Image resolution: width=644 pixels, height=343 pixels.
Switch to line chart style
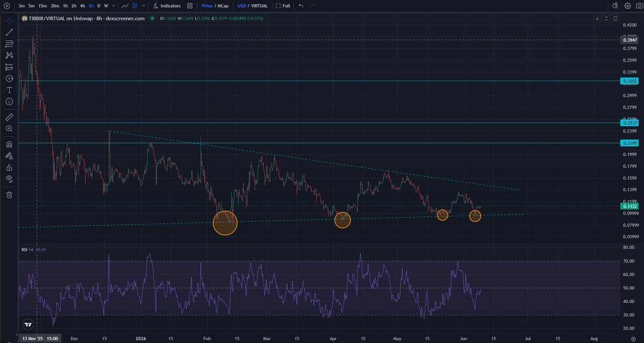[x=125, y=6]
